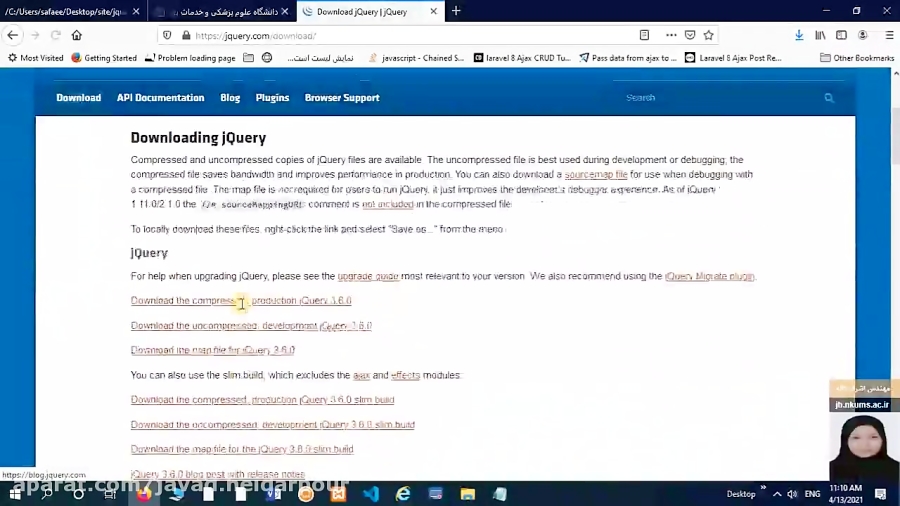900x506 pixels.
Task: Click the jQuery site search magnifier icon
Action: click(x=829, y=98)
